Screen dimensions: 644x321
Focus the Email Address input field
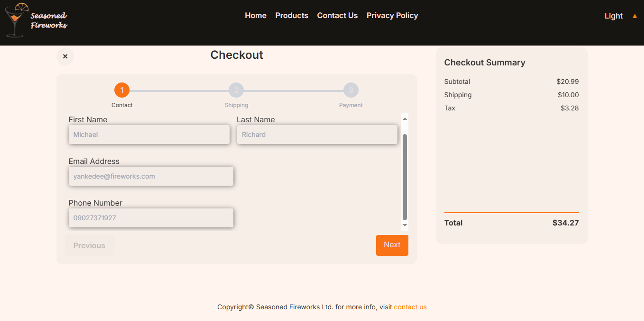tap(151, 176)
